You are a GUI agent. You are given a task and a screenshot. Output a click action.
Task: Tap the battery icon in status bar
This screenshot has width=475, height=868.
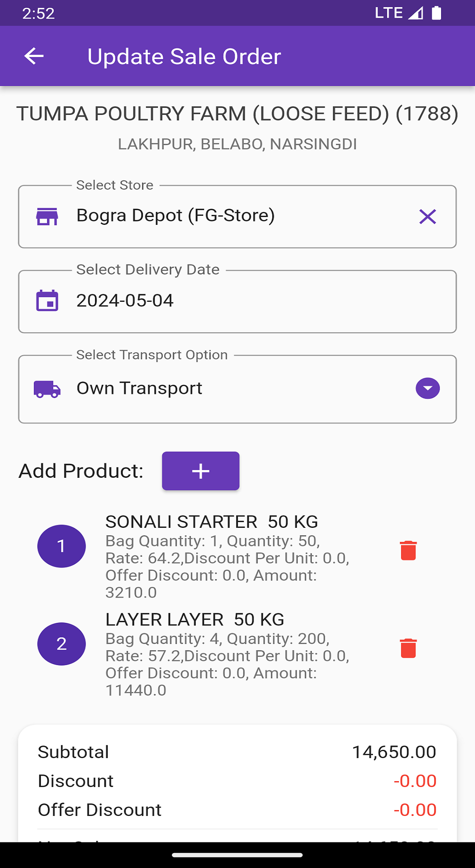(436, 13)
